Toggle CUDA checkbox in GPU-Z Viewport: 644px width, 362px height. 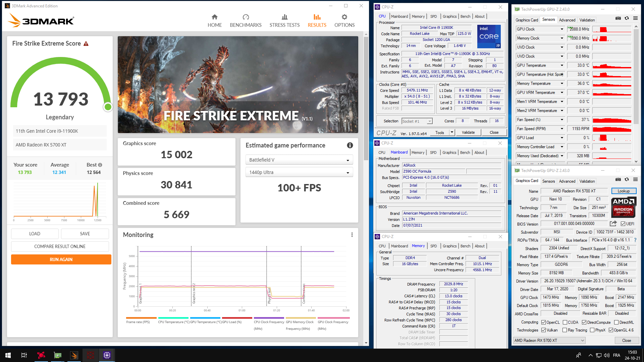pyautogui.click(x=565, y=322)
